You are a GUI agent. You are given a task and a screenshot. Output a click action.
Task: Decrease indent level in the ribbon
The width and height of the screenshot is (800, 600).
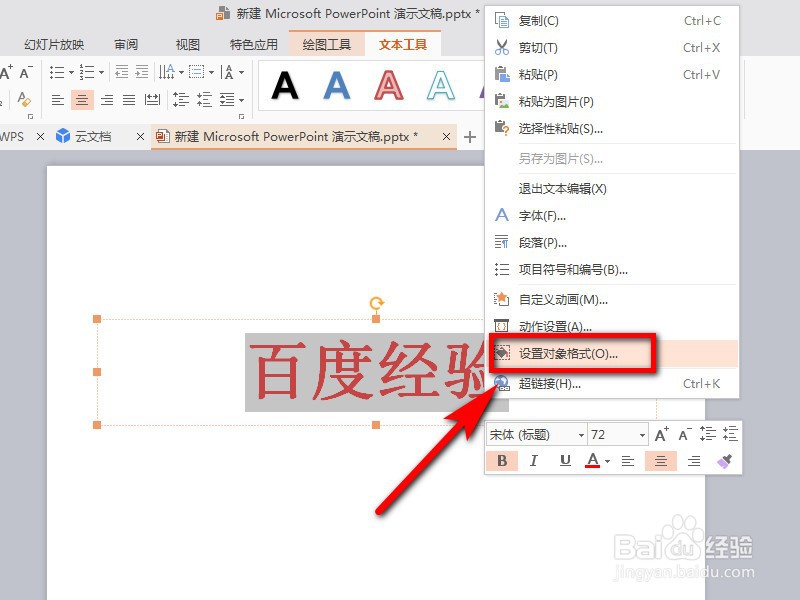(121, 72)
